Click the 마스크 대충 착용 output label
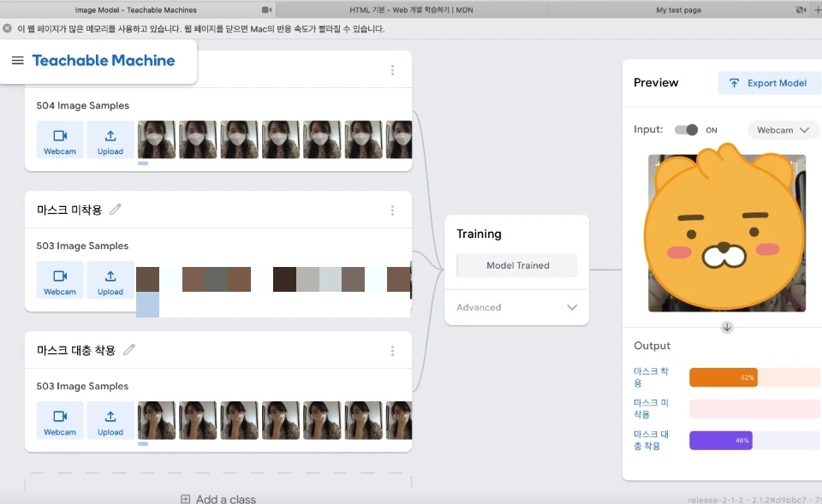This screenshot has width=822, height=504. pos(651,440)
